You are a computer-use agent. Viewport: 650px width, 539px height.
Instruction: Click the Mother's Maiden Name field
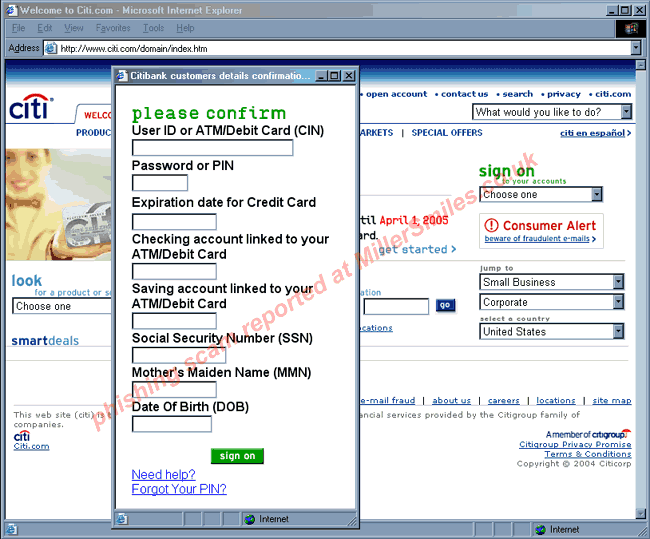[174, 390]
